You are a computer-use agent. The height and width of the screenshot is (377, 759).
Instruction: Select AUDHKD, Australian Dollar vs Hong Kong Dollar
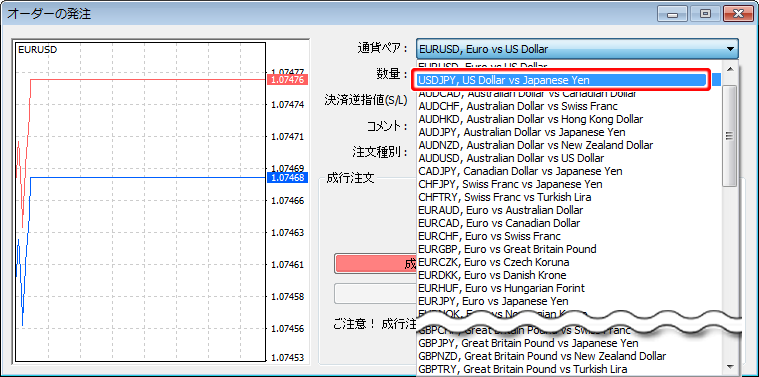click(x=569, y=119)
